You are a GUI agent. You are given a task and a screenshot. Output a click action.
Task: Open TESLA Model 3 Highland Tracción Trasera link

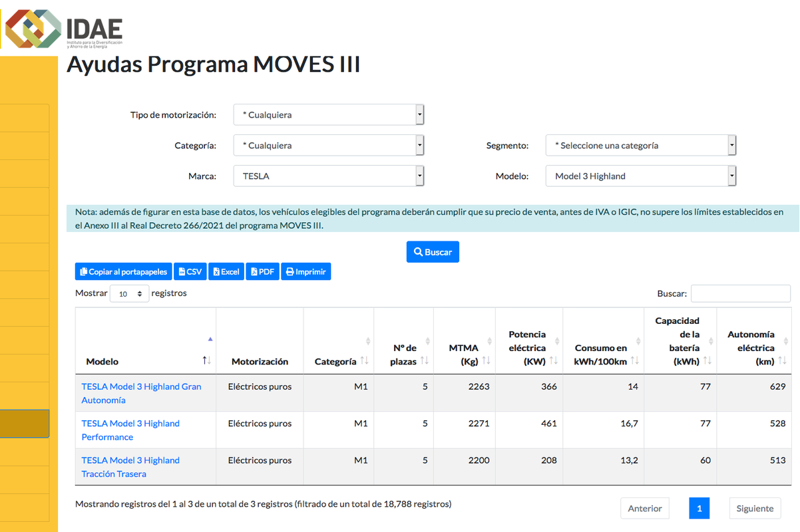pyautogui.click(x=130, y=467)
